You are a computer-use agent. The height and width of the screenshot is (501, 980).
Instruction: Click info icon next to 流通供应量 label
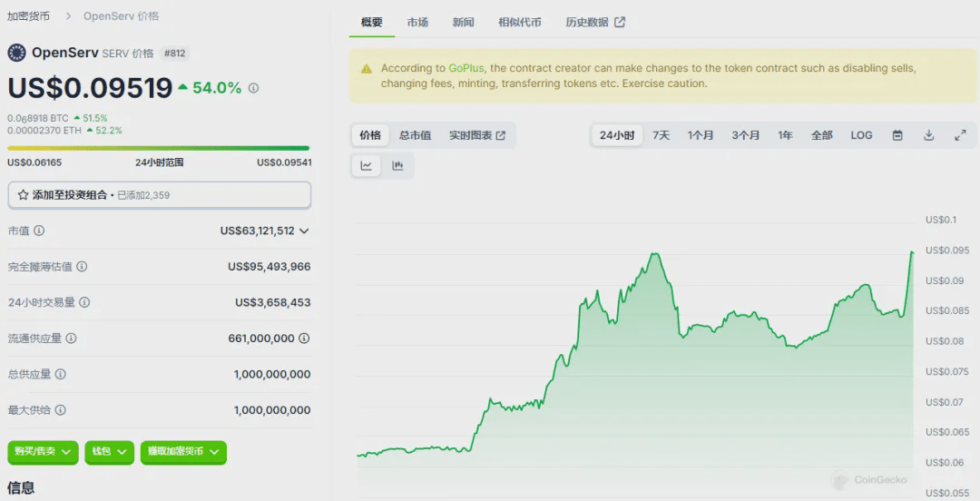pos(72,339)
